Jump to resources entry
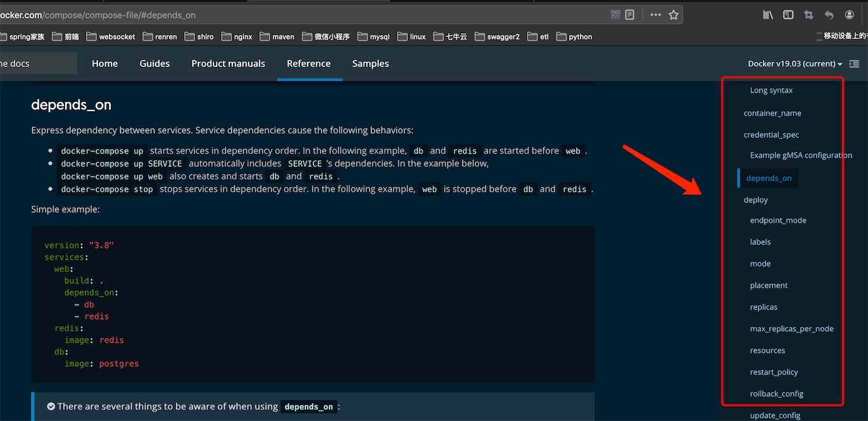The height and width of the screenshot is (421, 868). (x=767, y=351)
